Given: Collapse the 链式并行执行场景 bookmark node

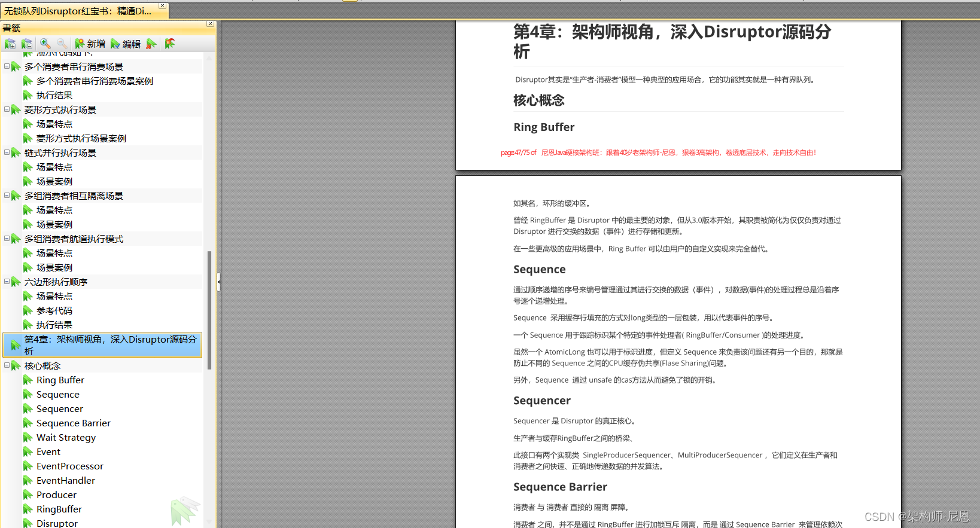Looking at the screenshot, I should coord(7,152).
